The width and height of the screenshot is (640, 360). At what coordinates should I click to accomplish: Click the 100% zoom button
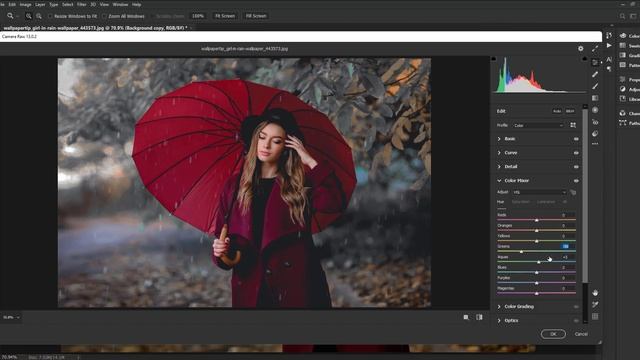point(198,16)
